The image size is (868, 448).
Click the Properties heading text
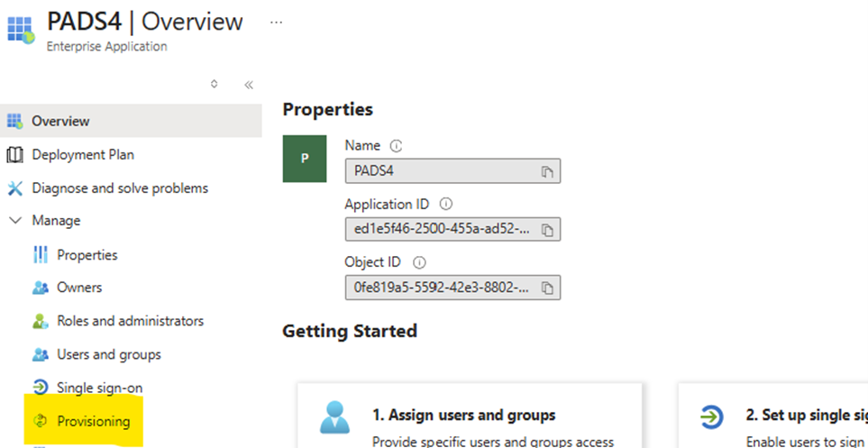328,110
